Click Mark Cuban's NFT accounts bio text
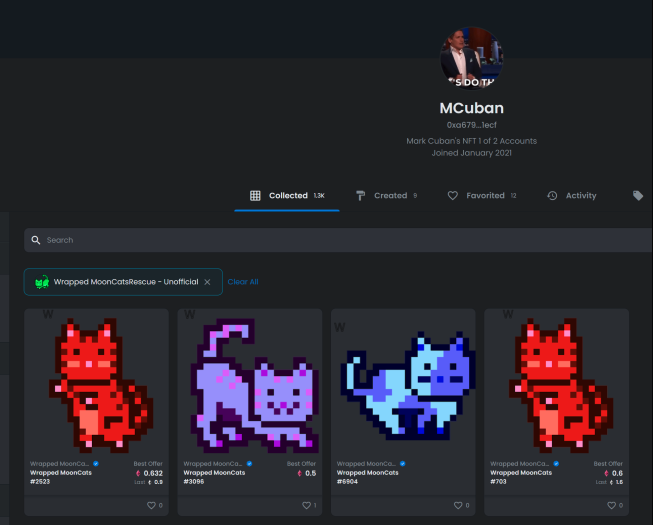The width and height of the screenshot is (653, 525). [471, 141]
